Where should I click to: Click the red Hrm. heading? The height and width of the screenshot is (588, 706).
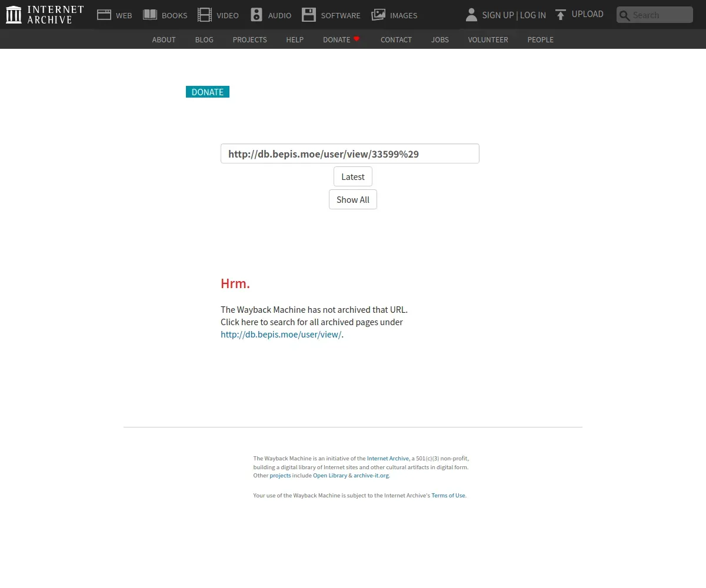coord(235,283)
